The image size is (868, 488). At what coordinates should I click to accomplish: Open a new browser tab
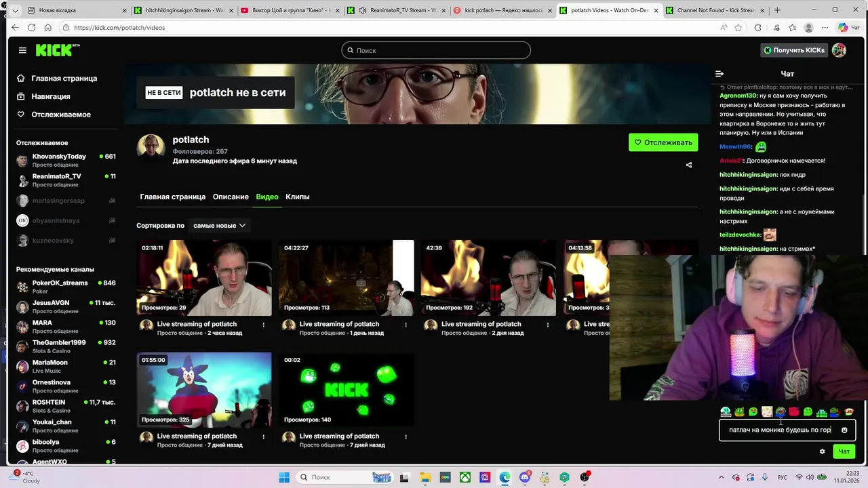[x=777, y=10]
